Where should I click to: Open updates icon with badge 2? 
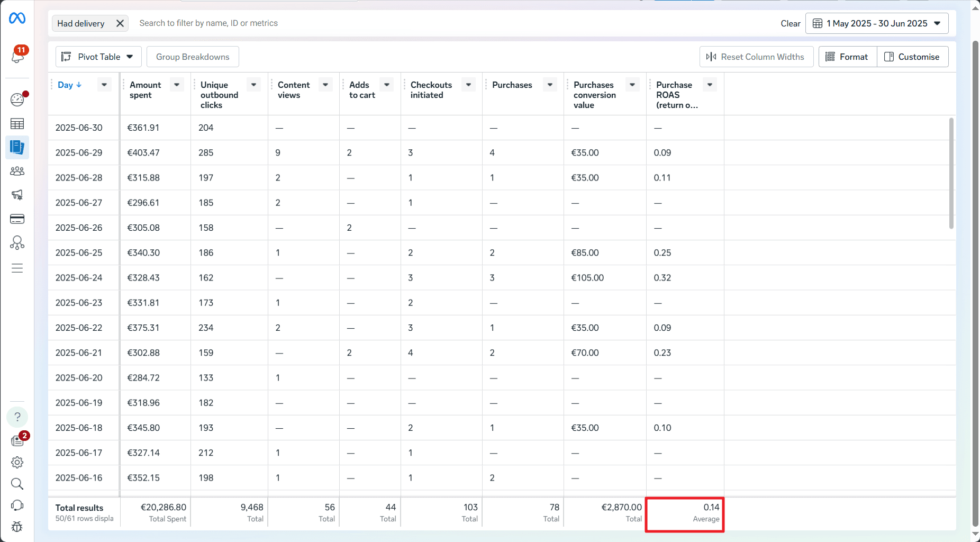[x=18, y=440]
